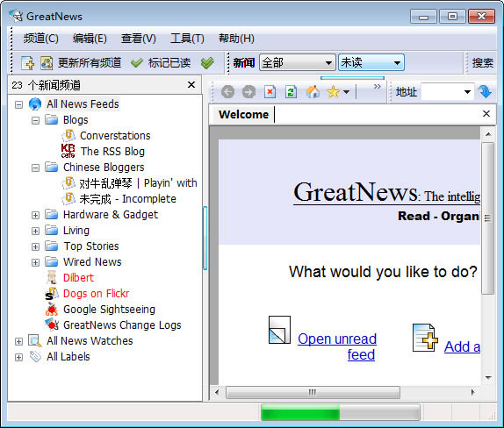This screenshot has height=428, width=504.
Task: Collapse the Chinese Bloggers folder
Action: 35,168
